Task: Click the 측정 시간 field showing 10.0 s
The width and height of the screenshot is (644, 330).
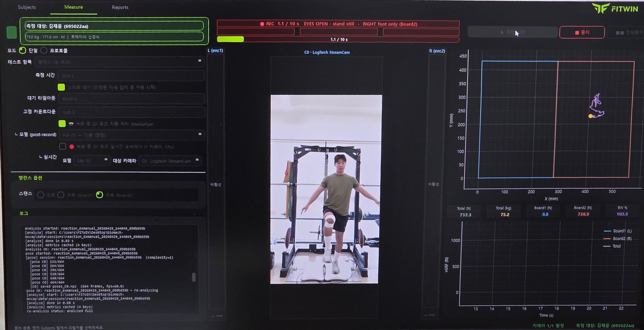Action: [131, 76]
